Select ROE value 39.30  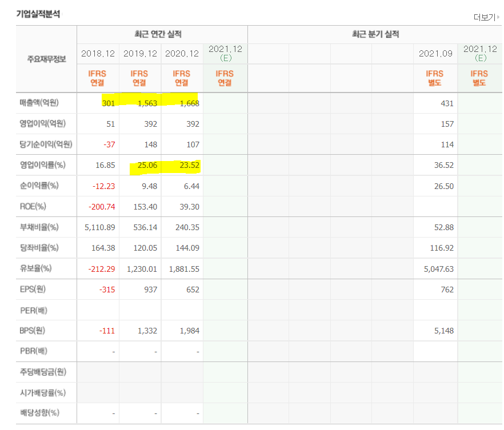(189, 207)
